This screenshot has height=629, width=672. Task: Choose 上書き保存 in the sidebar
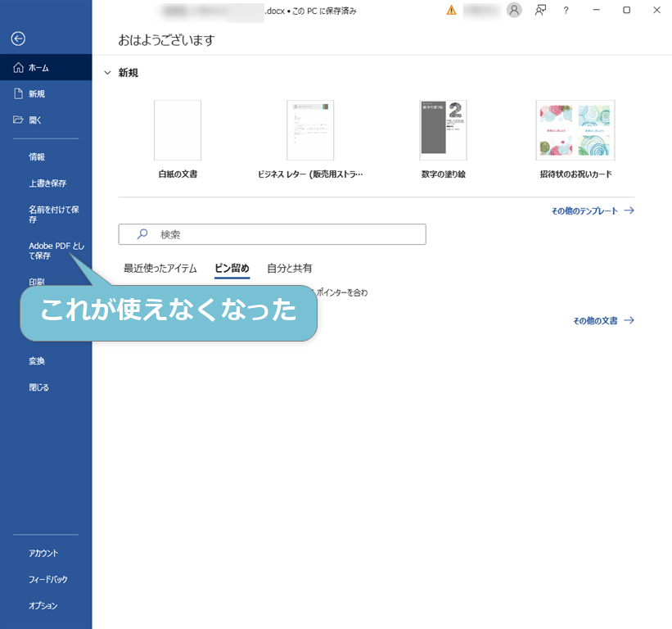coord(46,183)
